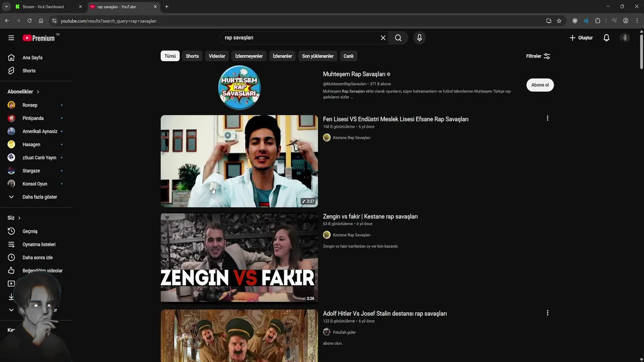The width and height of the screenshot is (644, 362).
Task: Select the İzlenmeyenler filter chip
Action: click(x=249, y=56)
